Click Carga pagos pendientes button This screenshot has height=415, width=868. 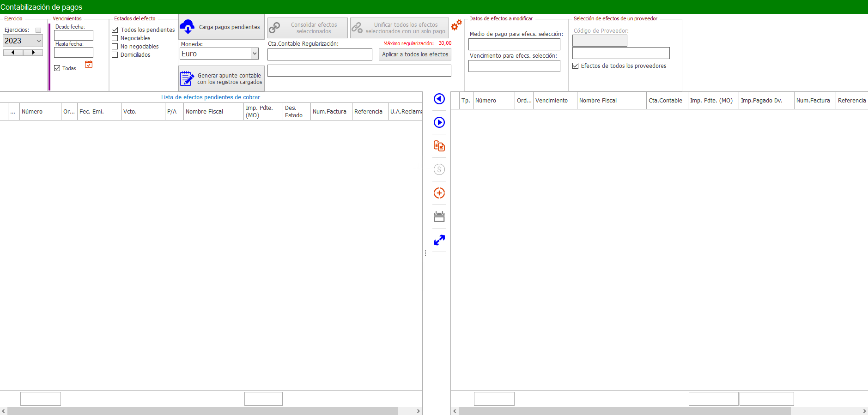point(221,27)
